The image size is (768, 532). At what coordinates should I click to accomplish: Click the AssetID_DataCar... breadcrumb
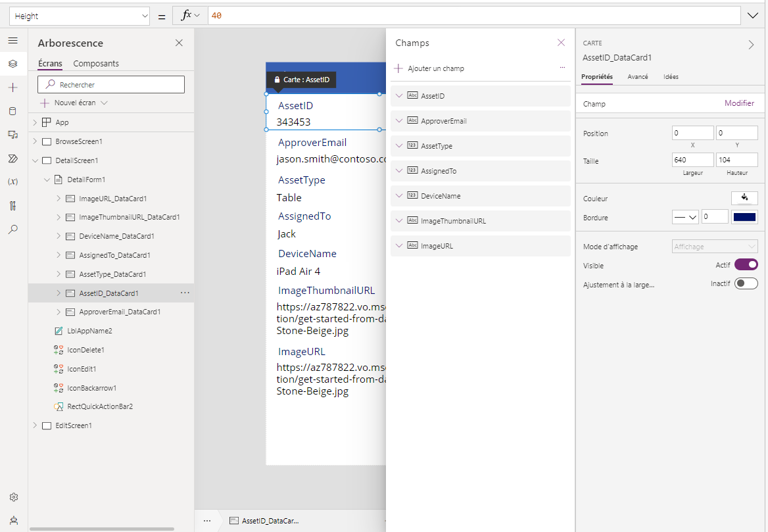pyautogui.click(x=264, y=521)
